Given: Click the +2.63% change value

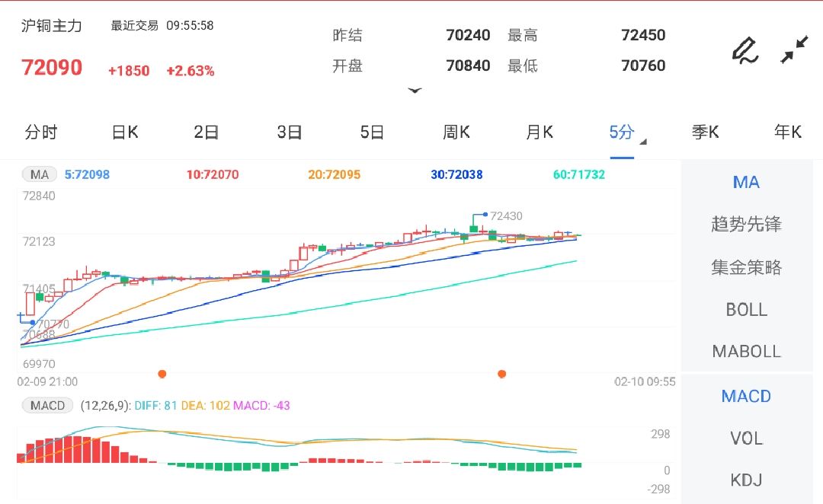Looking at the screenshot, I should (x=191, y=71).
